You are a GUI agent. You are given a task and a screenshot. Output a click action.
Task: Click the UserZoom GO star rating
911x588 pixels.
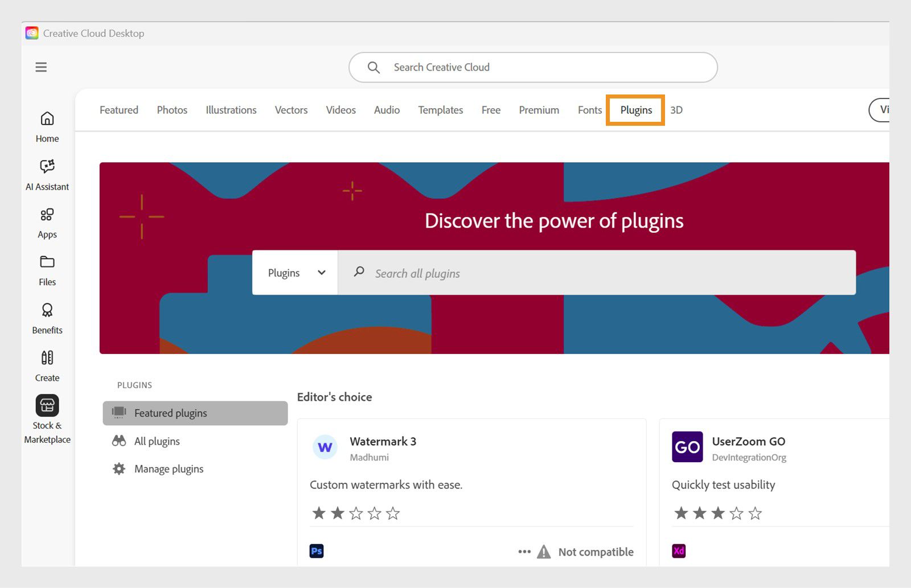[x=718, y=513]
